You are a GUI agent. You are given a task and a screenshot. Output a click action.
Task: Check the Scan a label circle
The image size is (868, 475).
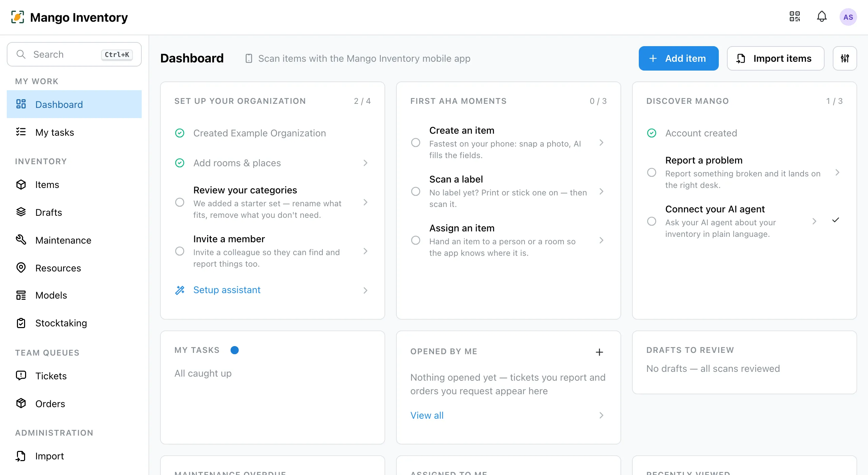416,191
